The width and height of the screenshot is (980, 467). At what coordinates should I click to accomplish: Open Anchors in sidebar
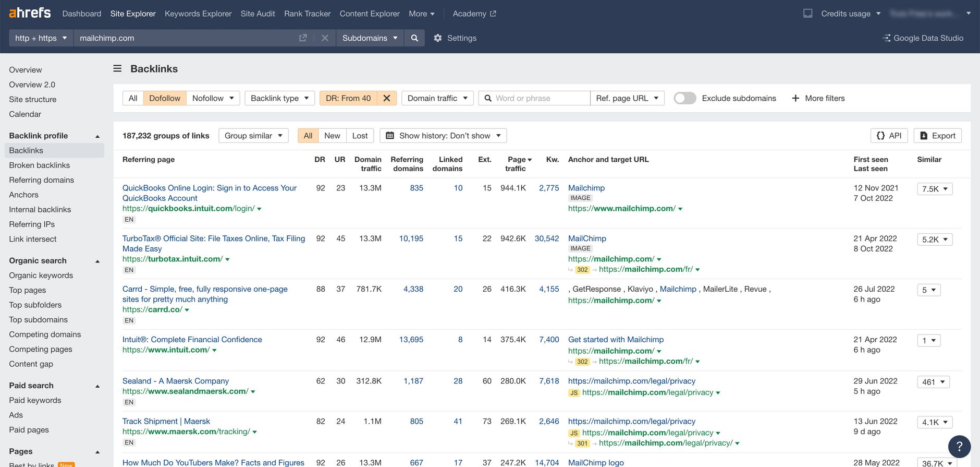point(23,195)
